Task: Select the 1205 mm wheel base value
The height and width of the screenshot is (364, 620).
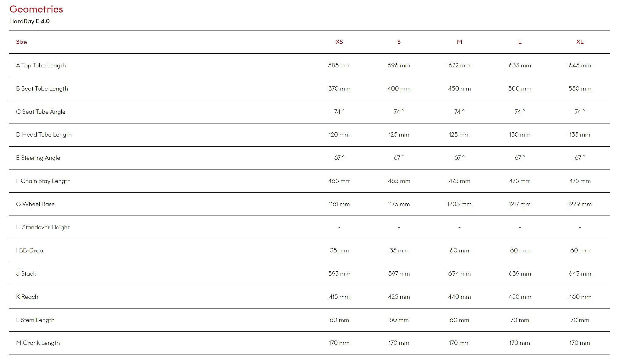Action: [x=459, y=204]
